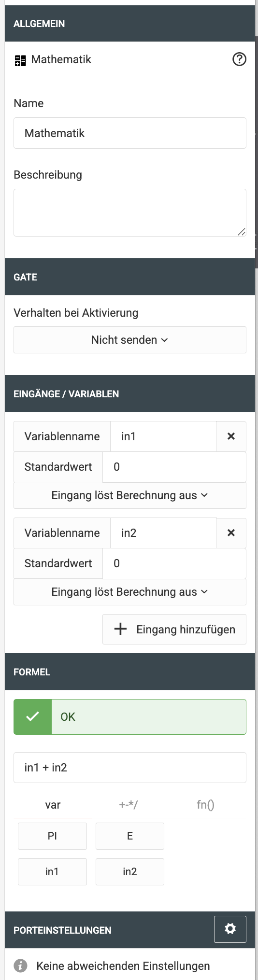The height and width of the screenshot is (980, 258).
Task: Click the green OK checkmark icon
Action: 32,717
